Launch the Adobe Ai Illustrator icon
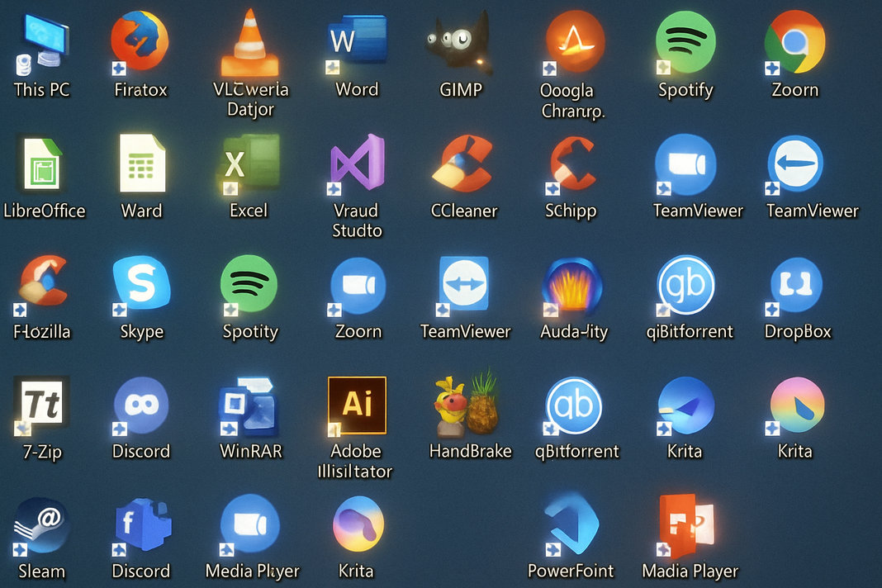Screen dimensions: 882x588 pos(357,405)
